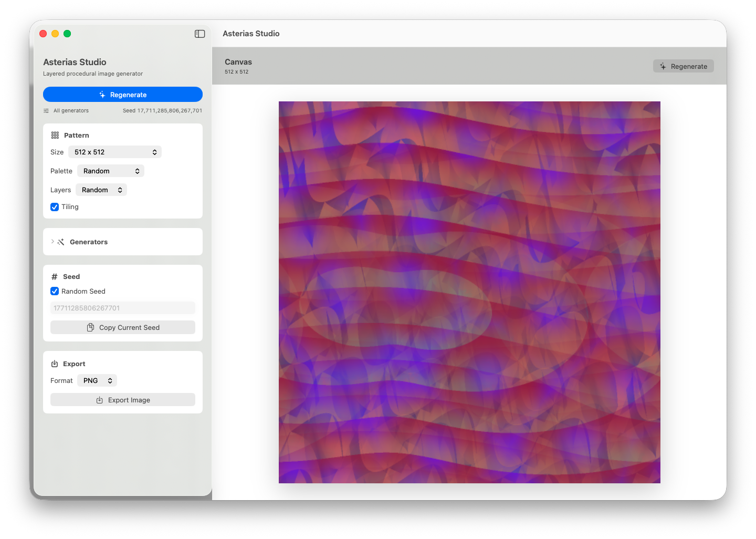Open the Size 512 x 512 dropdown
This screenshot has height=539, width=756.
point(115,152)
